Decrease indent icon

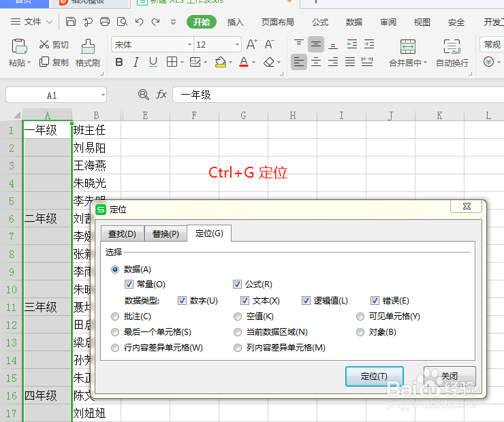(x=352, y=44)
